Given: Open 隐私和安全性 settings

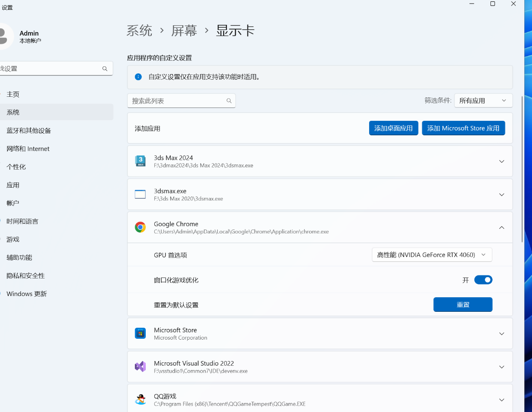Looking at the screenshot, I should pos(56,276).
